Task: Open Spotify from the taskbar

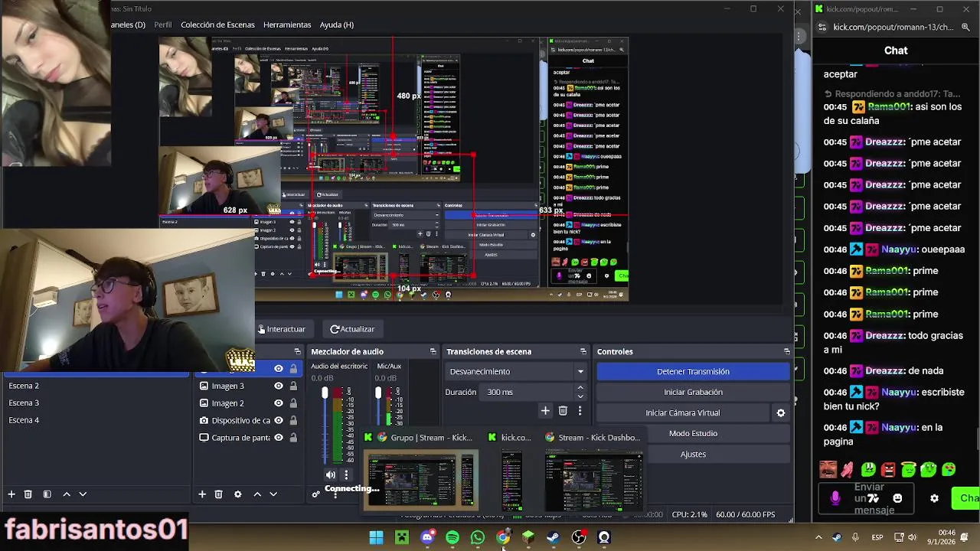Action: pos(452,538)
